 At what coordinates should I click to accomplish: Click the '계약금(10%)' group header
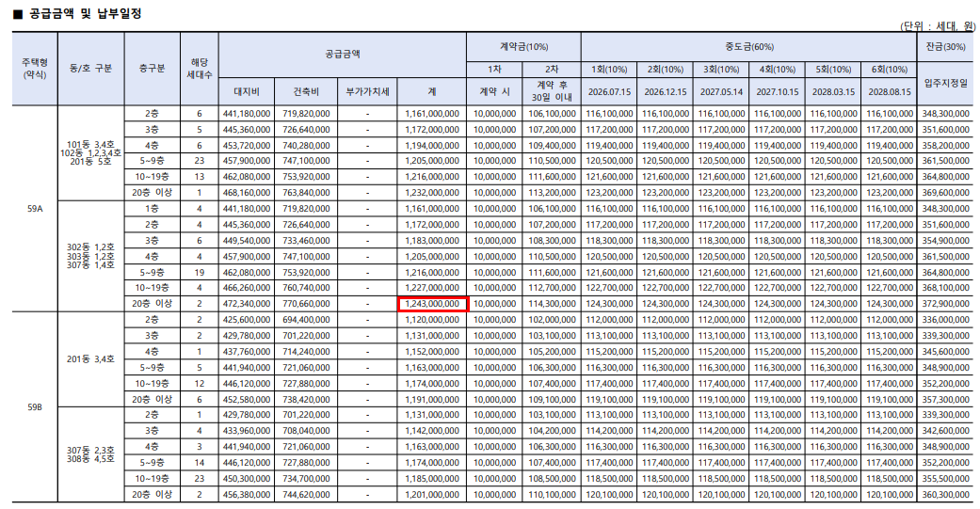(x=523, y=47)
